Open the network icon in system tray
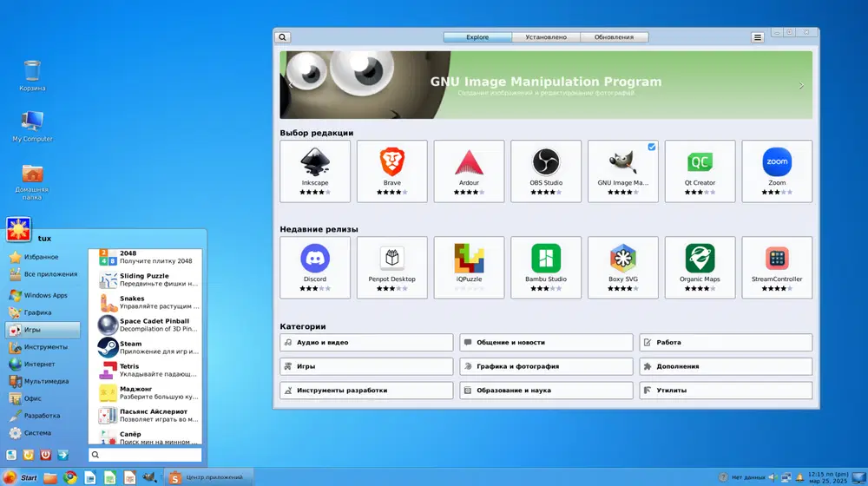Screen dimensions: 868x486 pyautogui.click(x=786, y=477)
